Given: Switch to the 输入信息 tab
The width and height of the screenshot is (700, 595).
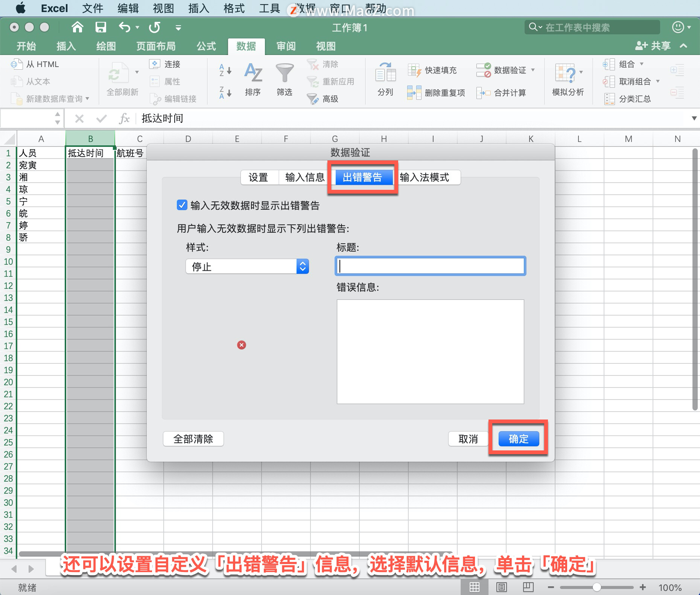Looking at the screenshot, I should (305, 177).
